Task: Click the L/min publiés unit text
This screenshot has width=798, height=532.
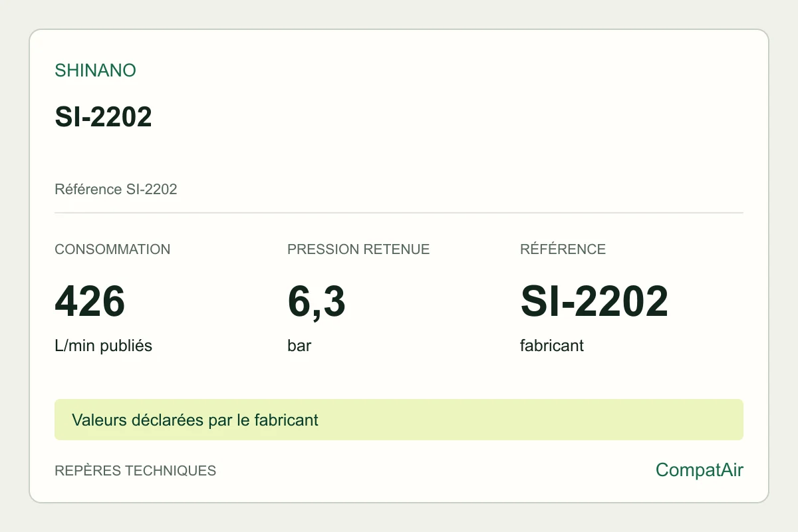Action: coord(103,346)
